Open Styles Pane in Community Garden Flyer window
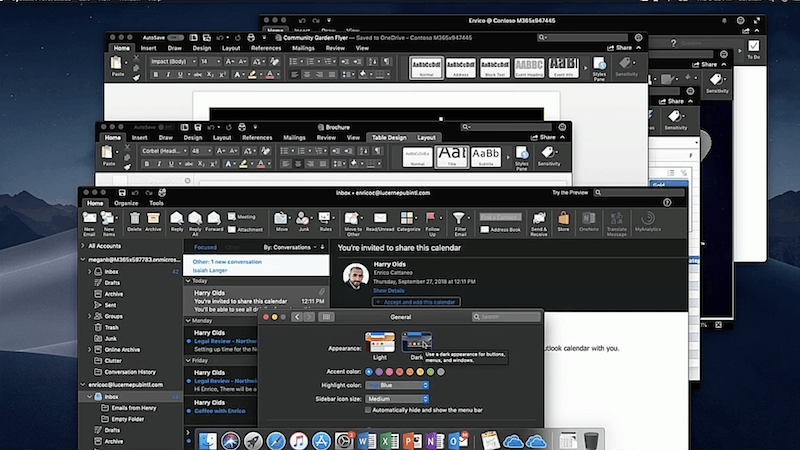Image resolution: width=800 pixels, height=450 pixels. [599, 69]
